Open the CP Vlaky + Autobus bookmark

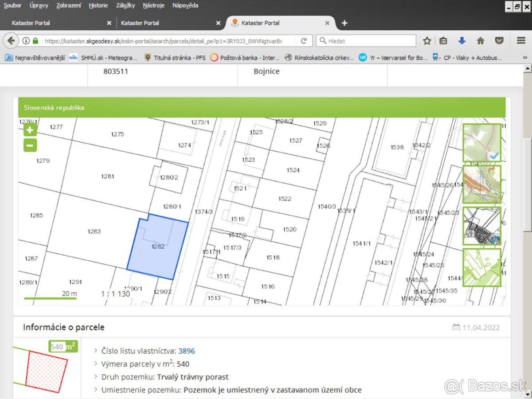pos(468,58)
